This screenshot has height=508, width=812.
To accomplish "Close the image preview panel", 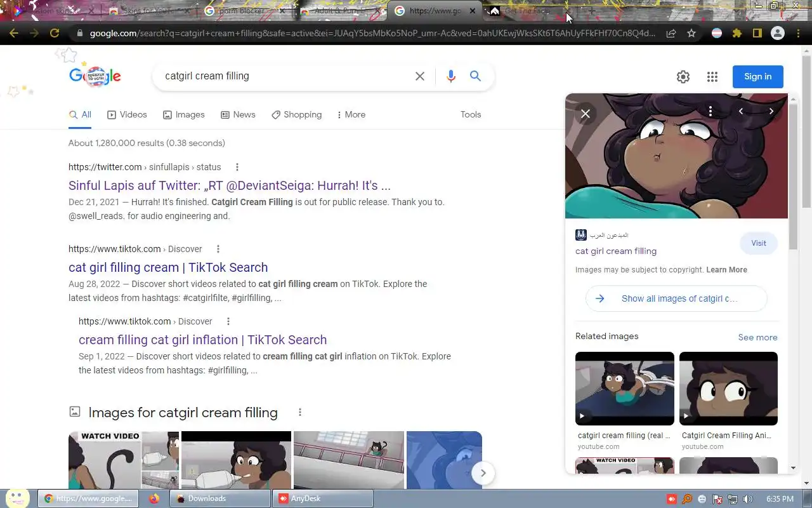I will pyautogui.click(x=586, y=114).
